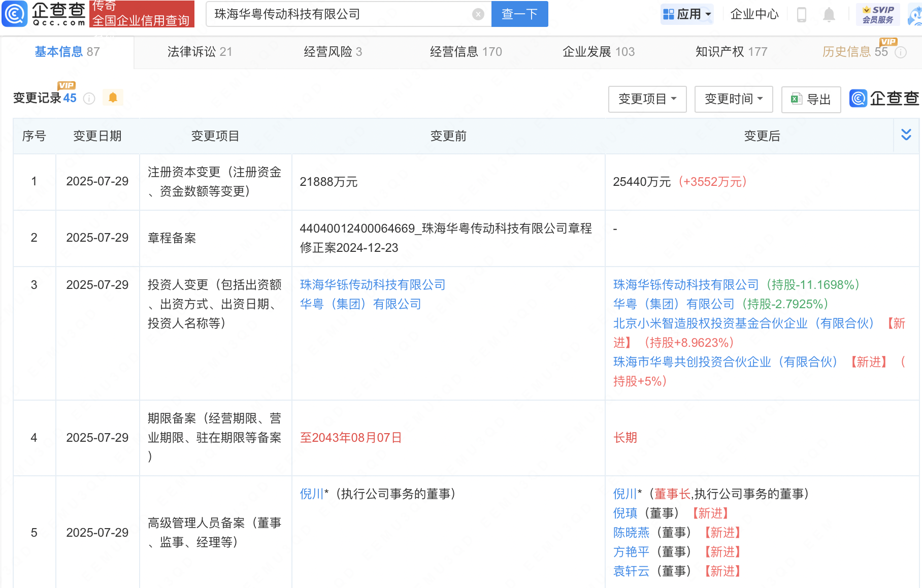
Task: Select the 长期 cell in row 4
Action: pos(762,438)
